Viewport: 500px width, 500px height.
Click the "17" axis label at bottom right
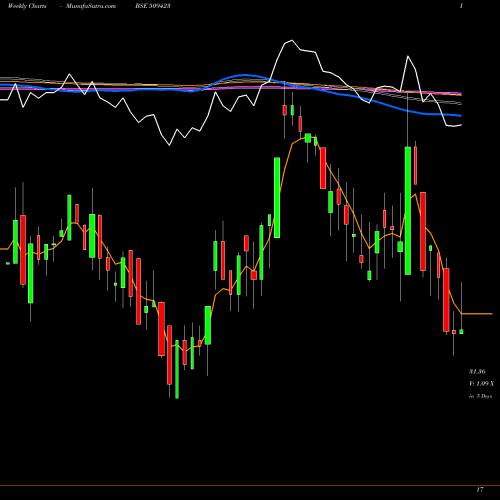(480, 490)
